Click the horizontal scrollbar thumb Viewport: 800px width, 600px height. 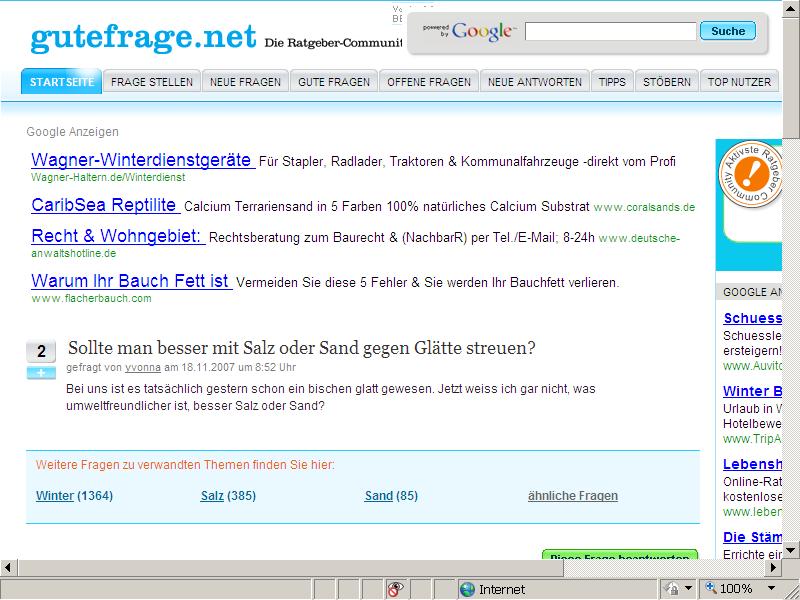(291, 567)
